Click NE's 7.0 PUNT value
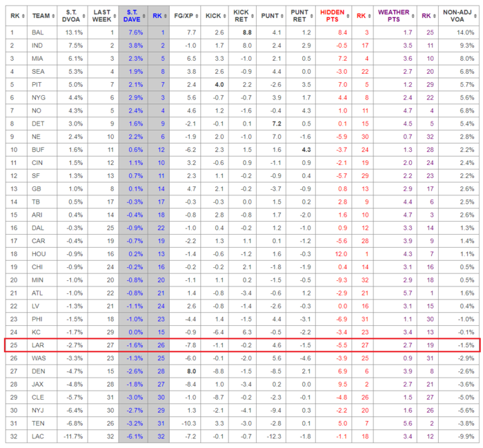Viewport: 483px width, 448px height. pyautogui.click(x=277, y=137)
